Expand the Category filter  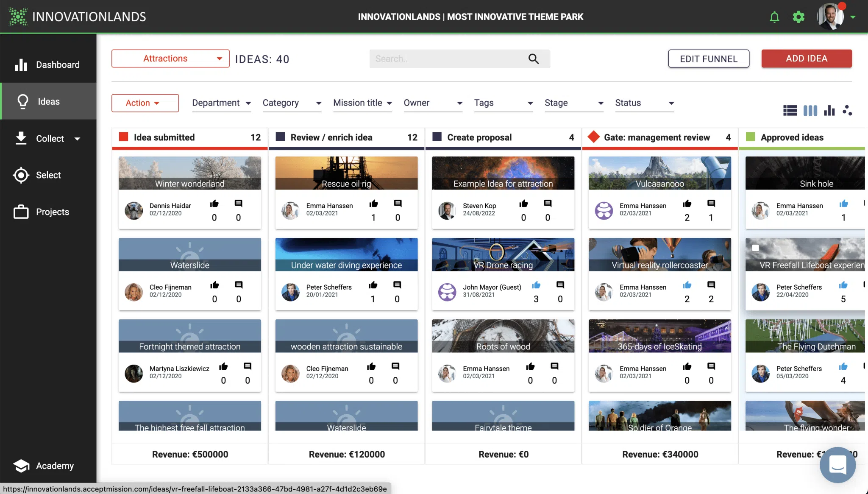coord(292,103)
